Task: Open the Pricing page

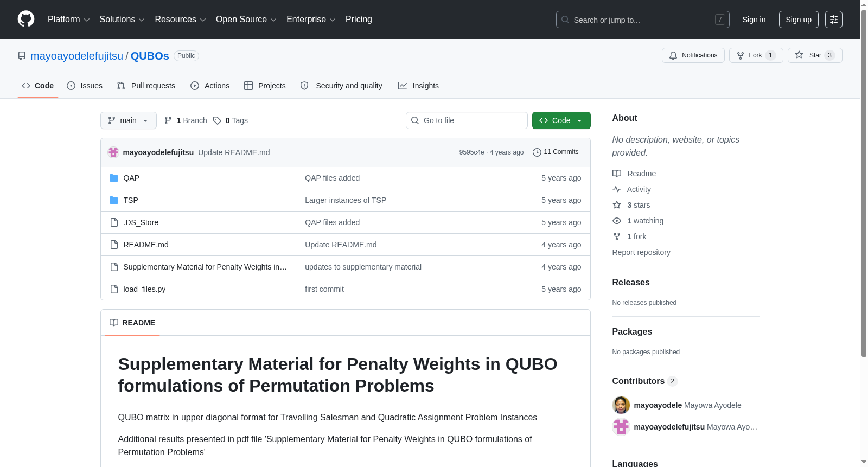Action: (x=359, y=20)
